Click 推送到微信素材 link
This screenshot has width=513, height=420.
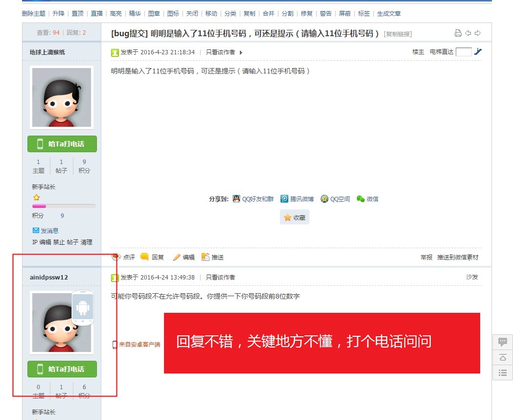[x=458, y=257]
